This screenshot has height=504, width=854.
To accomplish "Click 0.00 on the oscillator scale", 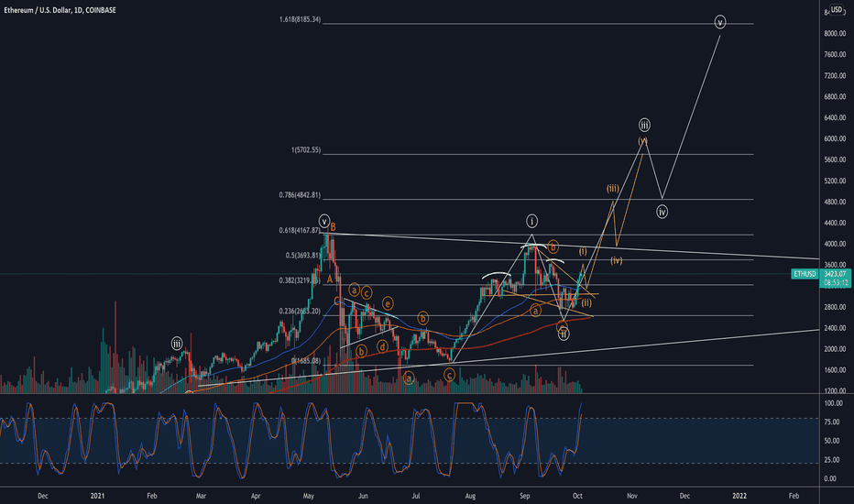I will (830, 479).
